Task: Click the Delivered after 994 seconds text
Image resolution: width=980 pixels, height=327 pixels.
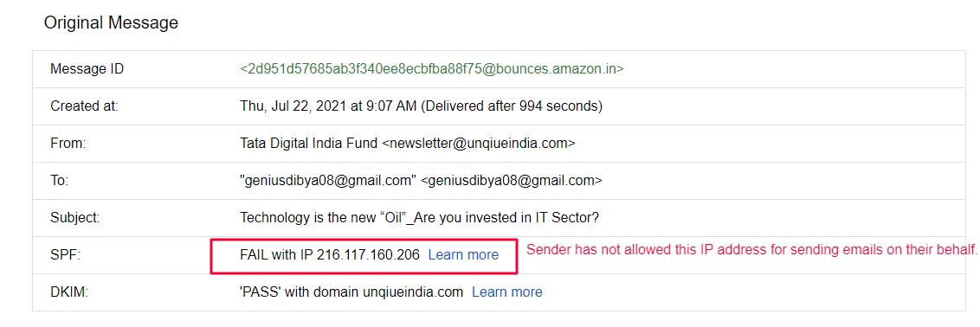Action: click(x=512, y=106)
